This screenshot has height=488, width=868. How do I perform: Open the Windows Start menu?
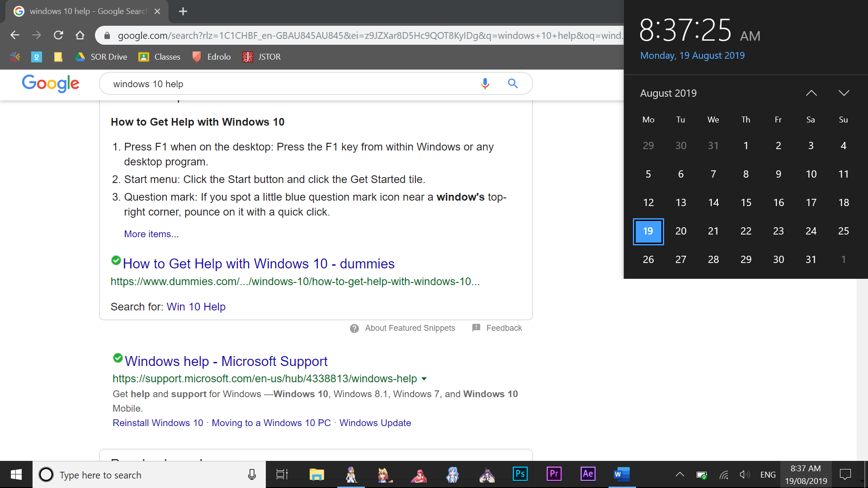[16, 474]
